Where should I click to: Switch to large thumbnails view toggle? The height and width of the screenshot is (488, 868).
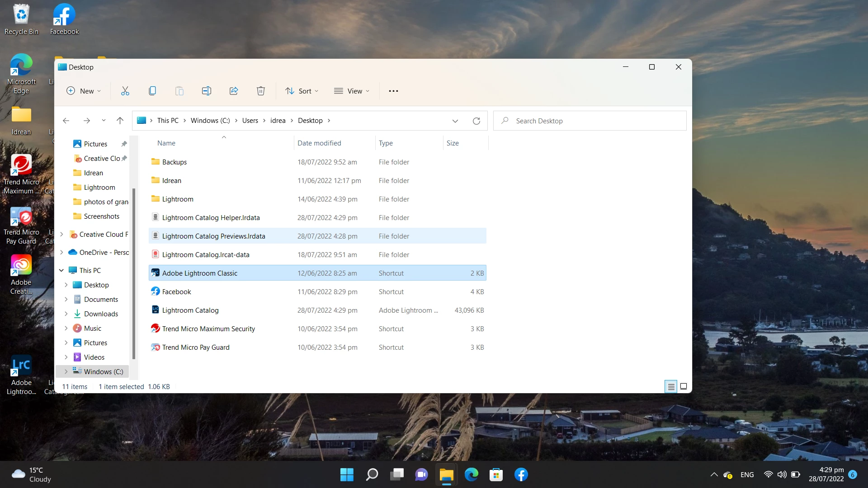coord(684,387)
